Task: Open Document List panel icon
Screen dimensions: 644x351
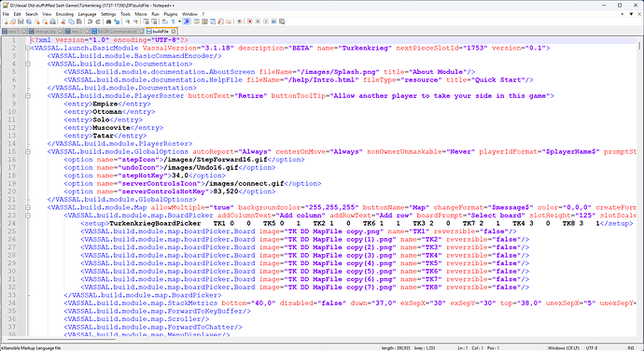Action: (x=213, y=21)
